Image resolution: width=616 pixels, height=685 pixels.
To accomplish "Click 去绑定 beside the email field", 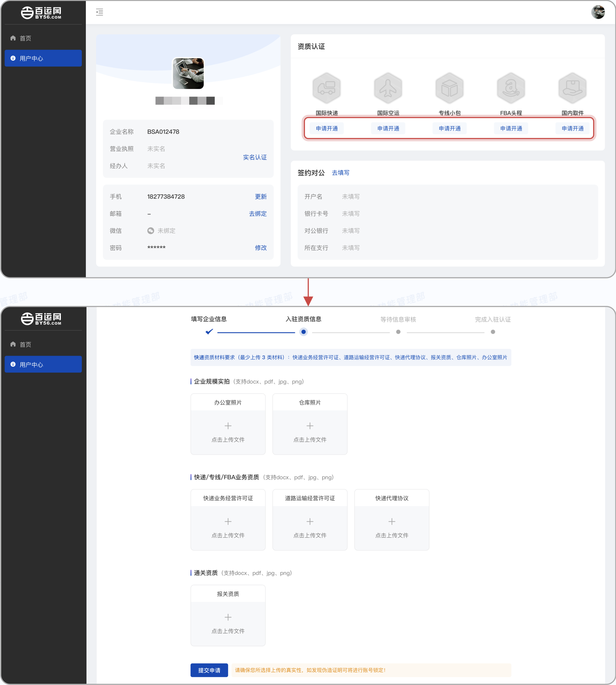I will coord(258,214).
